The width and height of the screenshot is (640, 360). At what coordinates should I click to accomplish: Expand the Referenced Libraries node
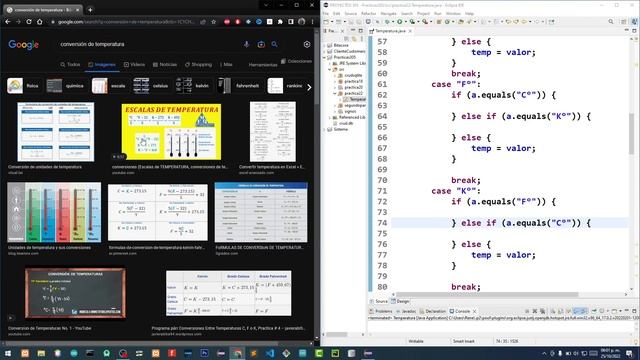pos(330,118)
